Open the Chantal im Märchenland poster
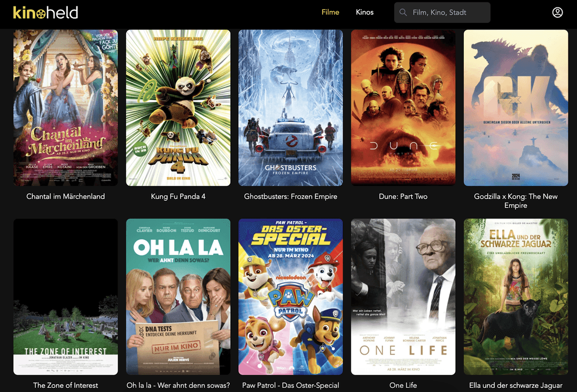The width and height of the screenshot is (577, 392). click(x=66, y=108)
